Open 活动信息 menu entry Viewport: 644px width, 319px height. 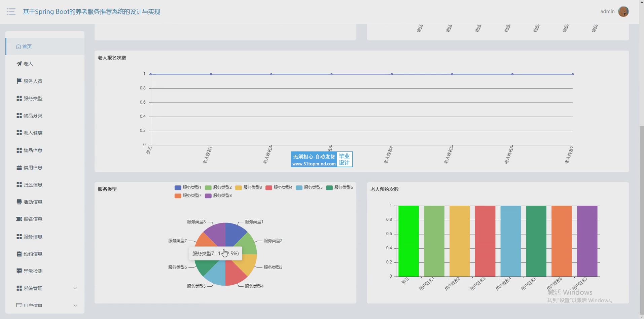tap(45, 202)
